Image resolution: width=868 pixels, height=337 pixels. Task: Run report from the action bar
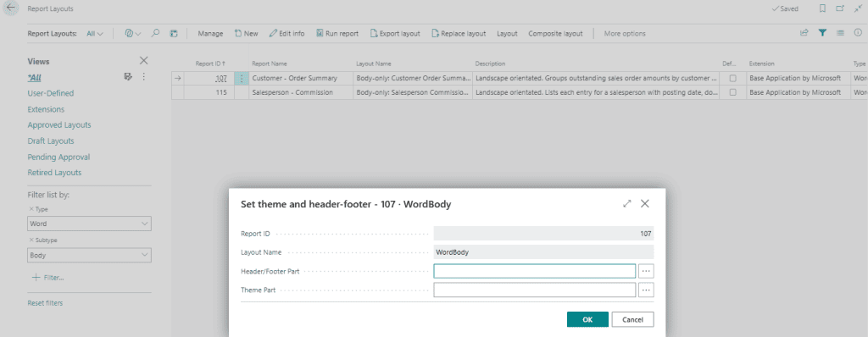(x=337, y=33)
